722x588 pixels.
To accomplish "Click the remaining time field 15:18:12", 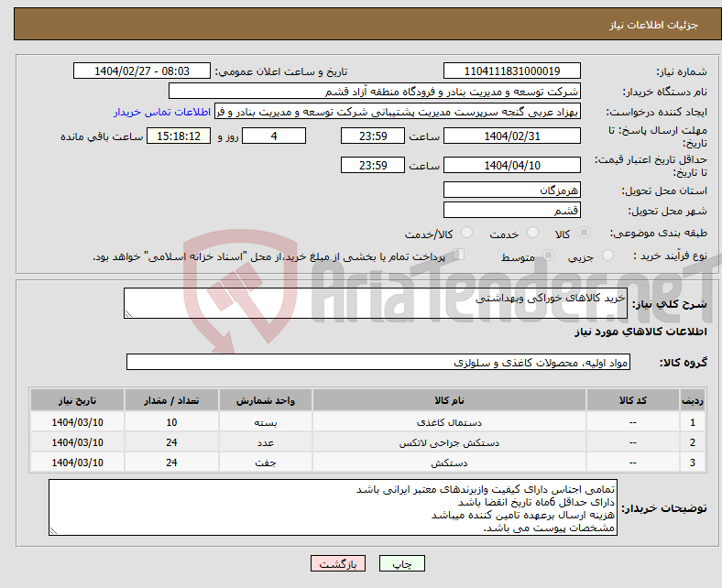I will tap(179, 136).
